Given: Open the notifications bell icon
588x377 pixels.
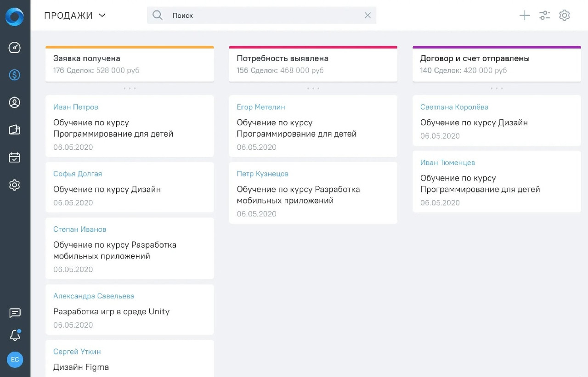Looking at the screenshot, I should [x=15, y=336].
